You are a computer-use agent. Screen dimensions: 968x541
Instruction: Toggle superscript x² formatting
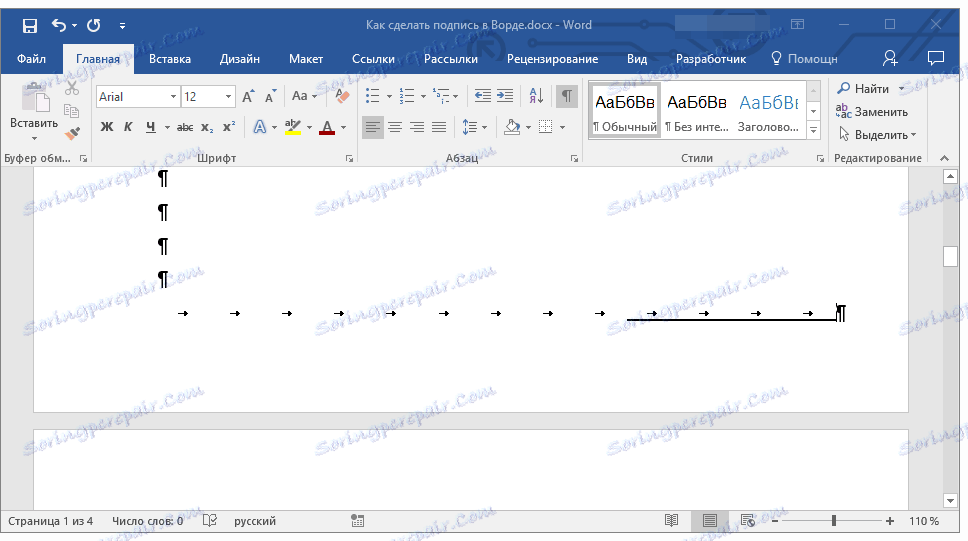click(x=229, y=127)
